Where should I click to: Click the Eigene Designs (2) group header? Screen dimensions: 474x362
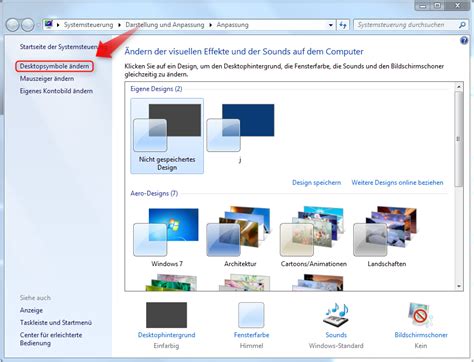click(x=156, y=89)
